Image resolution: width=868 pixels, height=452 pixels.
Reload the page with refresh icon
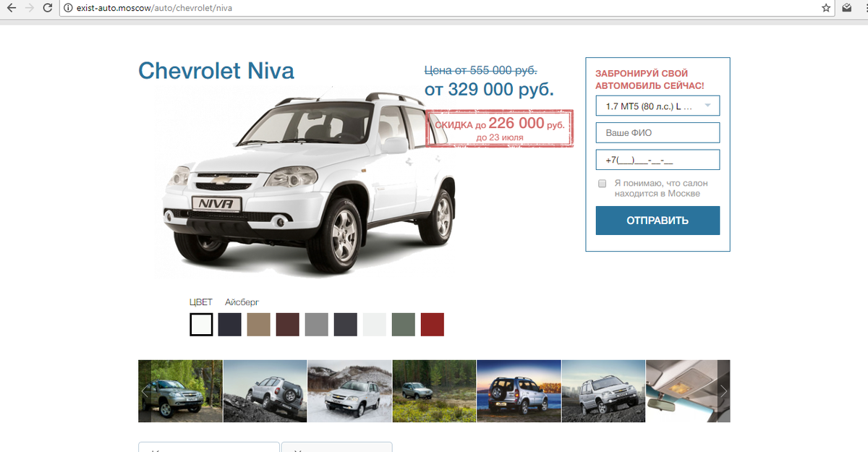(x=47, y=8)
